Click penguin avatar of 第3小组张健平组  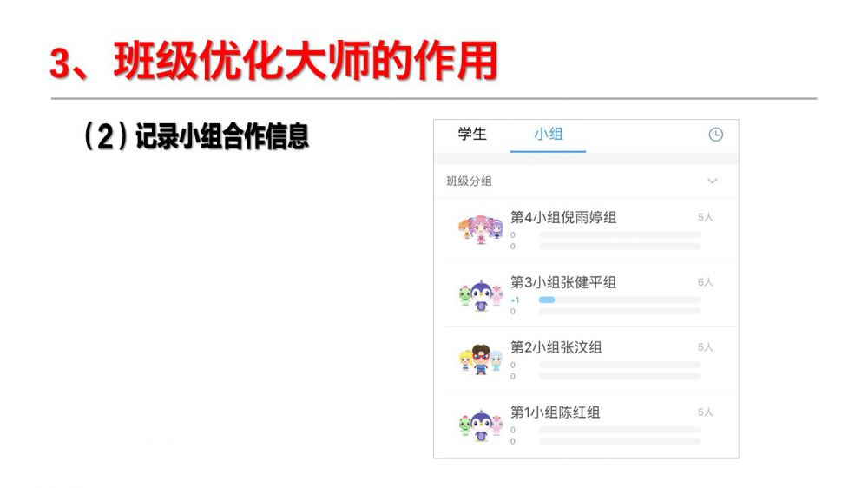pyautogui.click(x=481, y=295)
